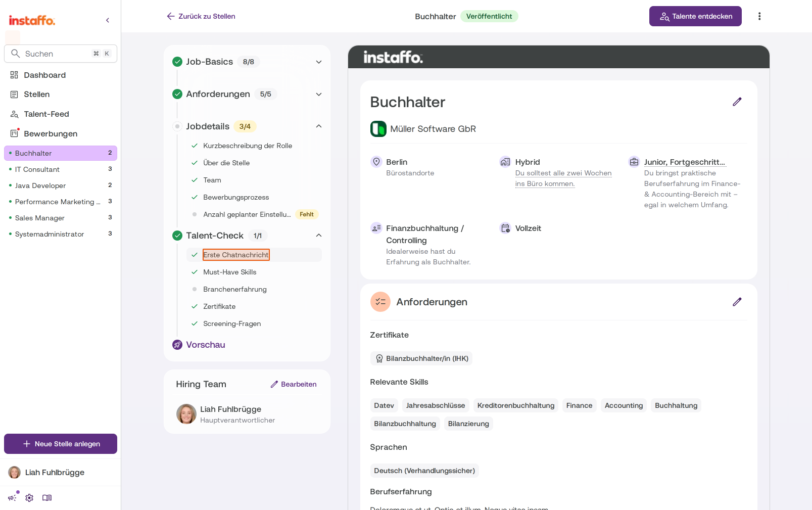Image resolution: width=812 pixels, height=510 pixels.
Task: Open the three-dot more options menu
Action: coord(759,16)
